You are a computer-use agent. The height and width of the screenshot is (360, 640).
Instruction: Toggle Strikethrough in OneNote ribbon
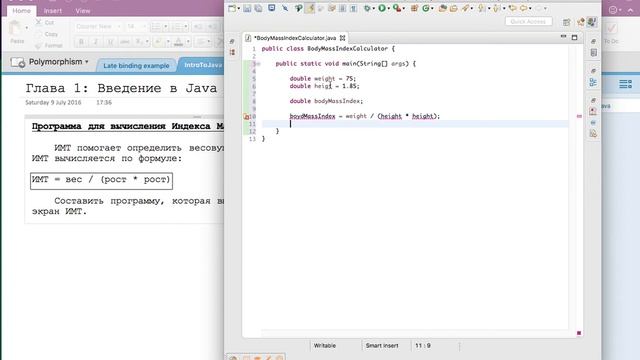pyautogui.click(x=124, y=42)
